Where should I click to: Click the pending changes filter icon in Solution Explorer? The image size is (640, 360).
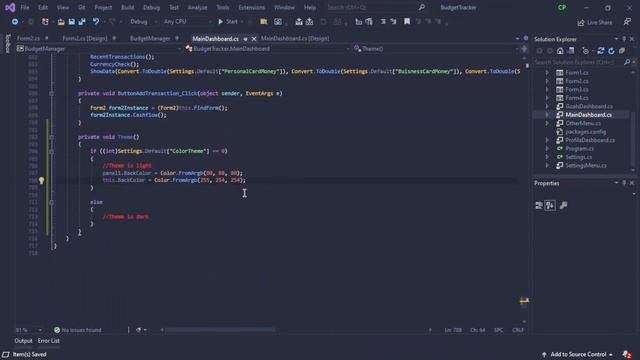coord(586,51)
